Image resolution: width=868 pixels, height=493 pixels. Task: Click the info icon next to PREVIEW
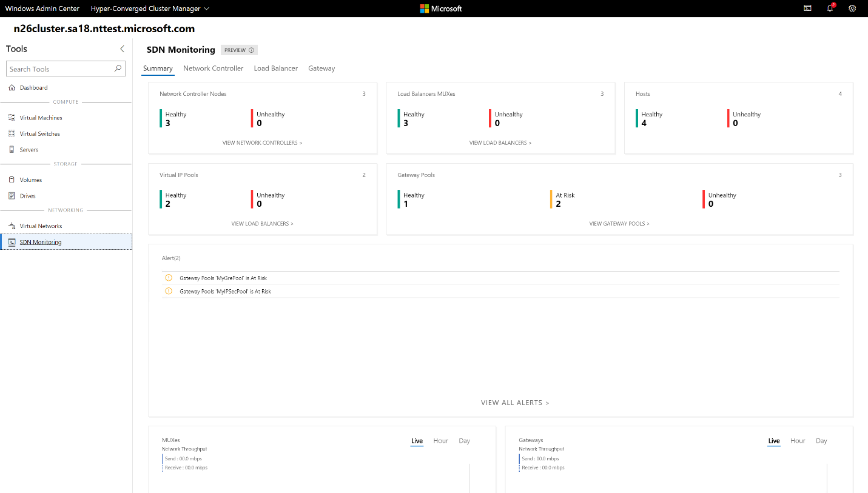click(x=251, y=50)
